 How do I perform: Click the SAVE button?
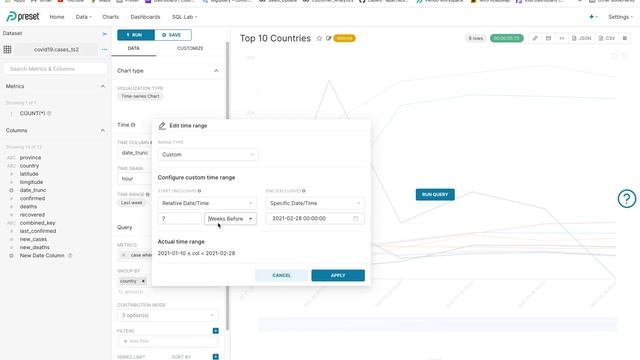173,35
